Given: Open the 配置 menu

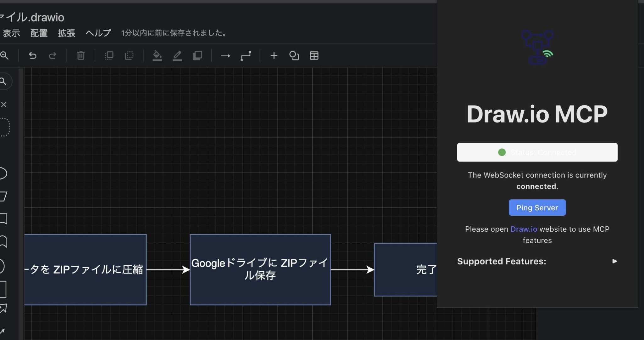Looking at the screenshot, I should 39,33.
